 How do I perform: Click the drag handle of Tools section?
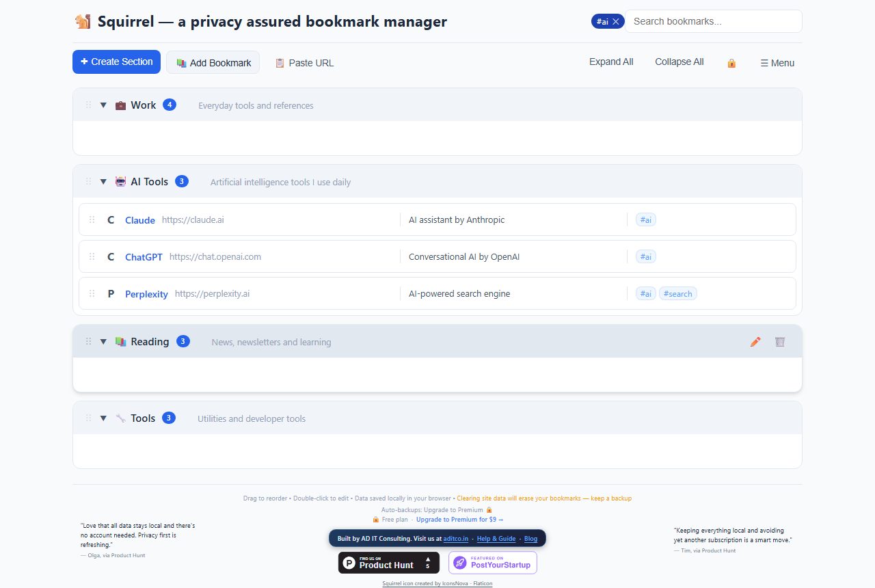88,418
